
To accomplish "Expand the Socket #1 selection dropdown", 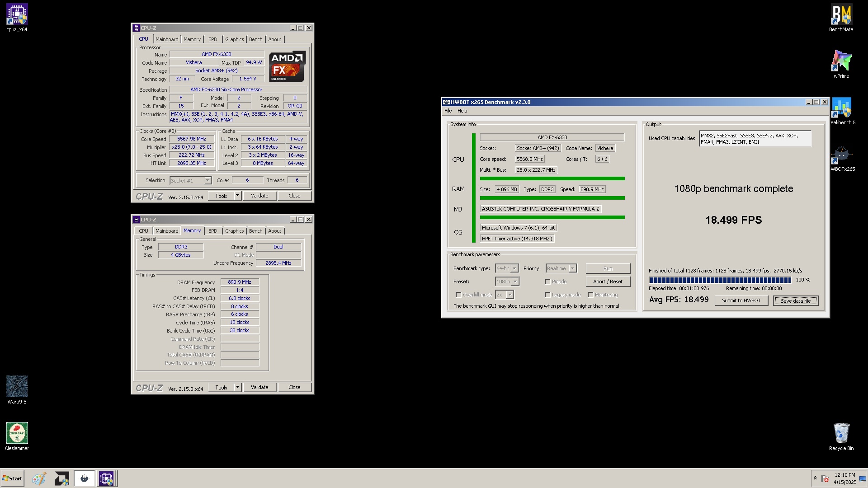I will coord(208,181).
